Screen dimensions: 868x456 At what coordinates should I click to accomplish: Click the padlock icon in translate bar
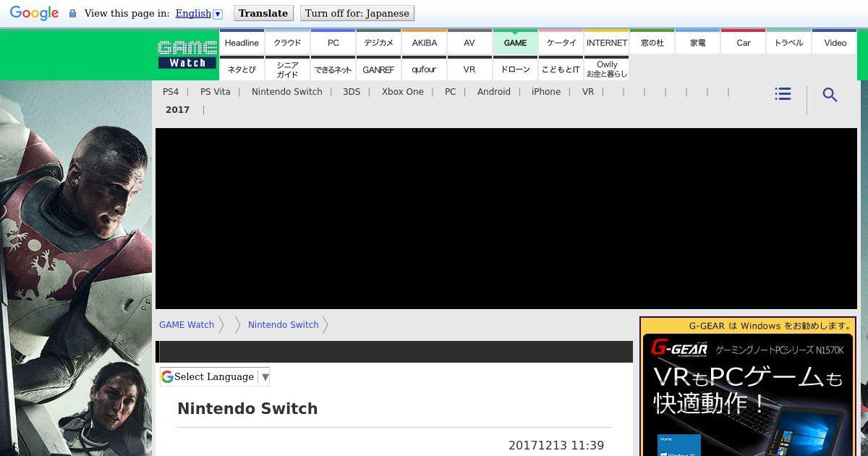72,14
